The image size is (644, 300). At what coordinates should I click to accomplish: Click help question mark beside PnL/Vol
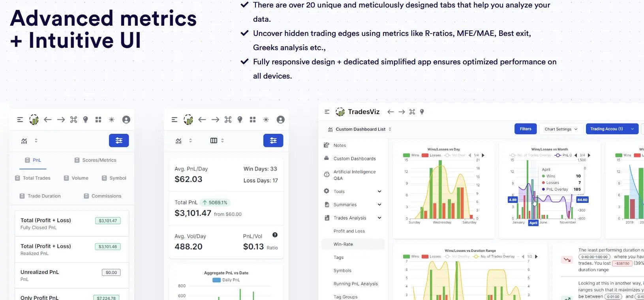275,235
